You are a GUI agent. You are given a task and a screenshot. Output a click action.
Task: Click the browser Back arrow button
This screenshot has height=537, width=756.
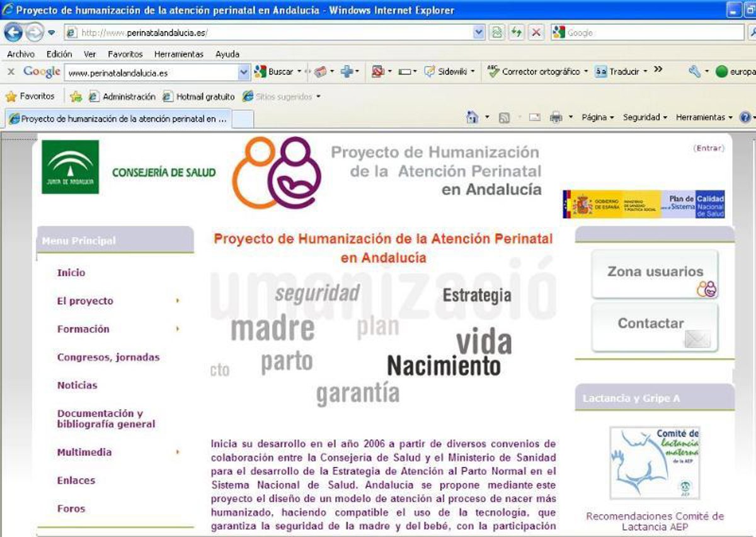tap(13, 32)
